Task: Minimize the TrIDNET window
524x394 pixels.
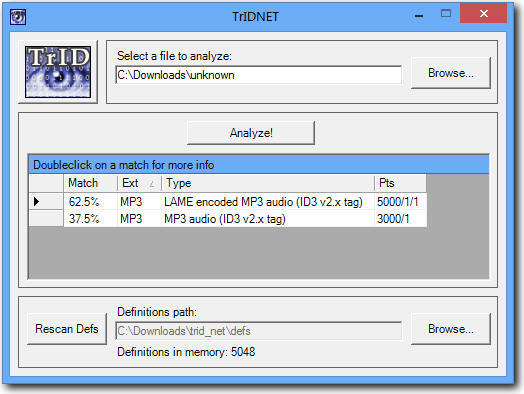Action: tap(419, 15)
